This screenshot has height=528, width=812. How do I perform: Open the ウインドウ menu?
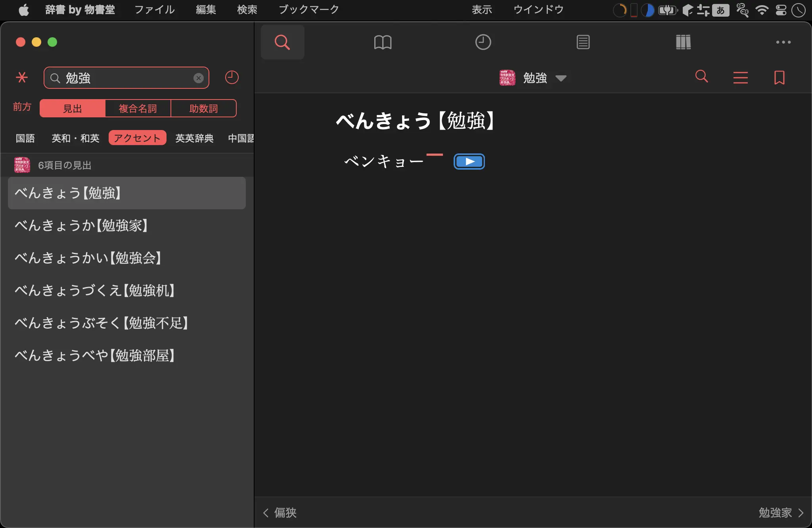coord(538,10)
